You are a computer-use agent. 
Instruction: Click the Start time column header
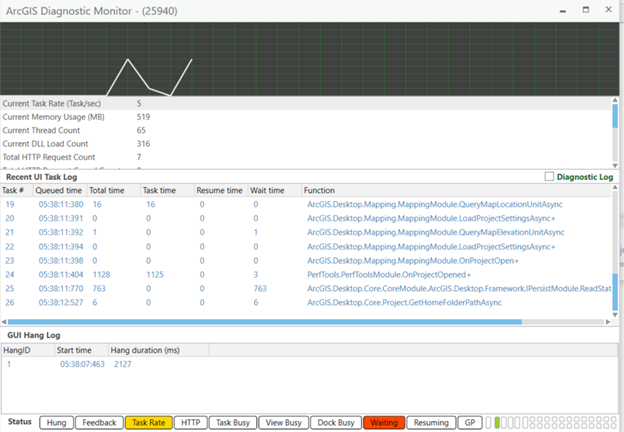pos(82,350)
